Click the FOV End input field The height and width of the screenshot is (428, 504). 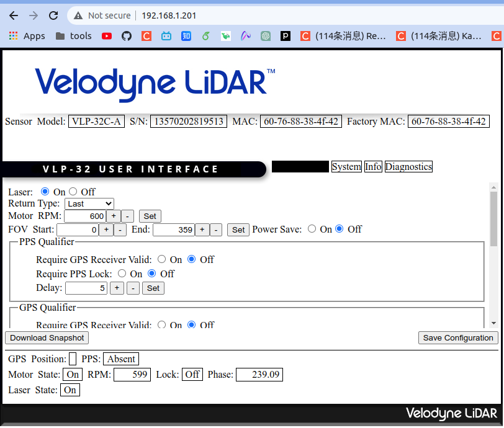tap(174, 230)
